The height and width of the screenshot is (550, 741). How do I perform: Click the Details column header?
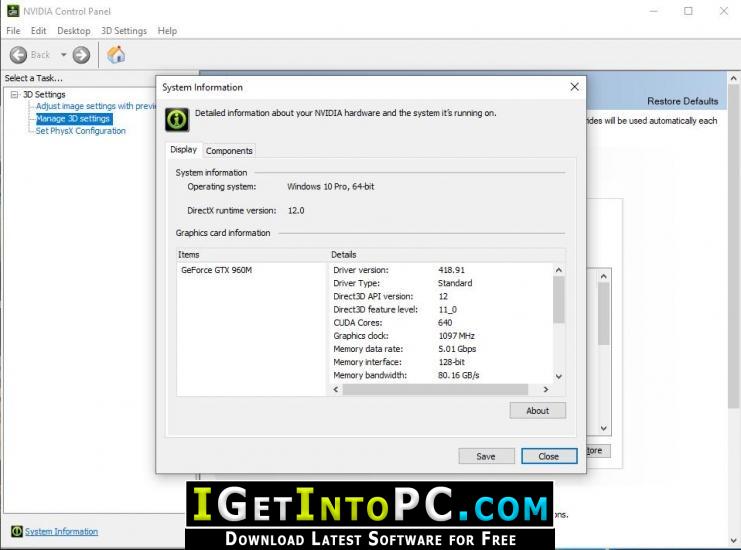click(x=447, y=255)
